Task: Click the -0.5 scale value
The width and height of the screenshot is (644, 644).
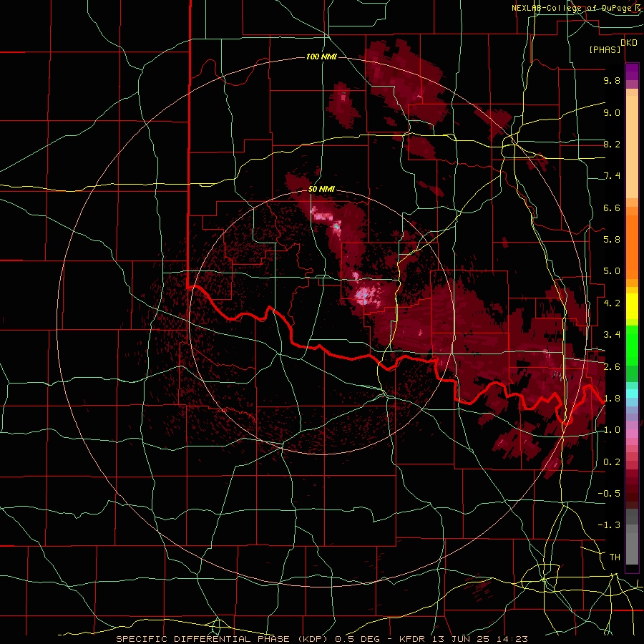Action: click(x=609, y=494)
